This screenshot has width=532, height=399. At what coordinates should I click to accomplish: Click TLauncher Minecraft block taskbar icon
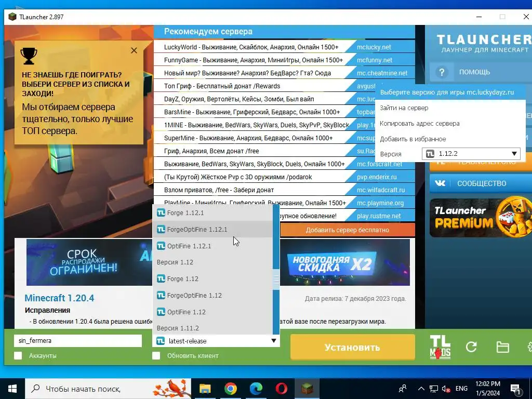pos(307,389)
